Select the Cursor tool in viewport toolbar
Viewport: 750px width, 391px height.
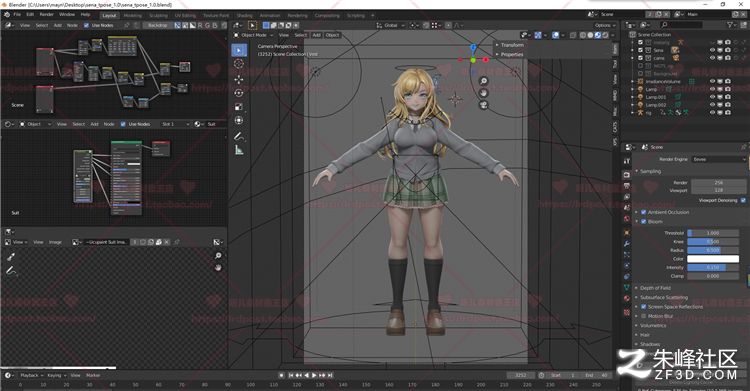click(239, 64)
